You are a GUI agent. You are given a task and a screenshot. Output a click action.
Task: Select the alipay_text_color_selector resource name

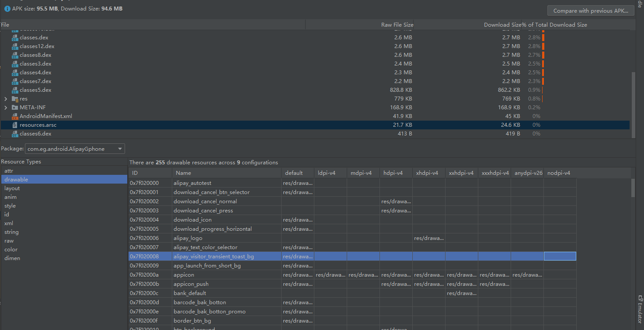(x=205, y=247)
